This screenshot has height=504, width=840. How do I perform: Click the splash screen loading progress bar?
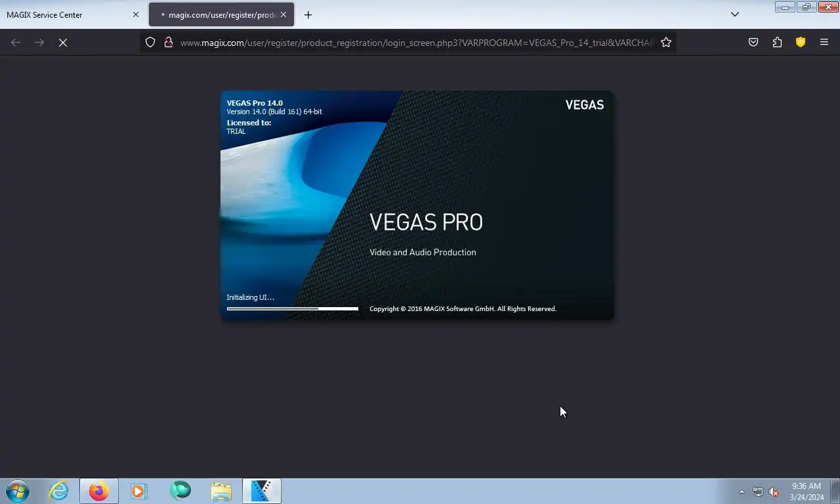click(293, 308)
